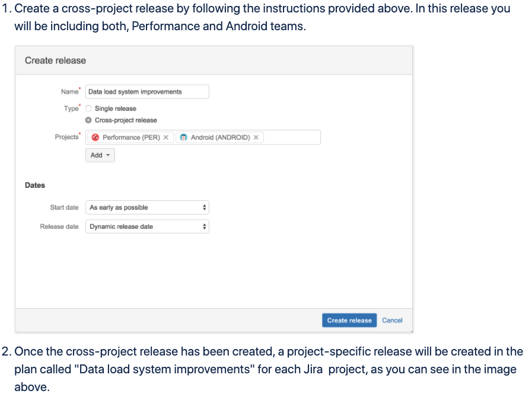Remove Performance (PER) project tag
The width and height of the screenshot is (532, 397).
[166, 137]
